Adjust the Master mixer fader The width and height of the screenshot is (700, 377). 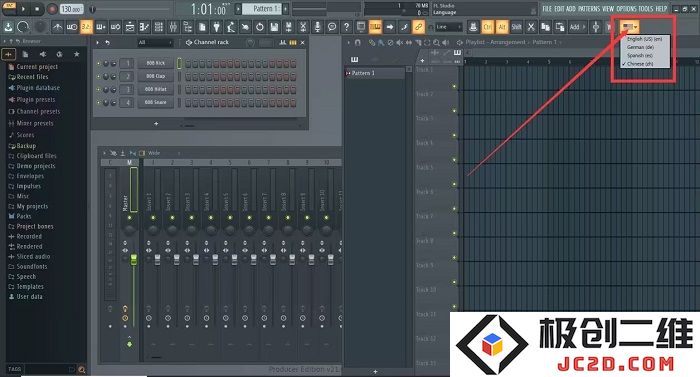(x=133, y=260)
